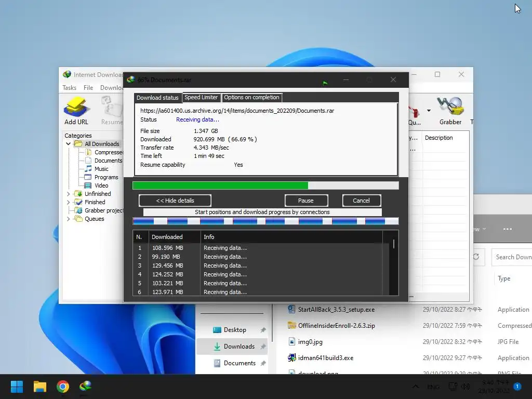This screenshot has width=532, height=399.
Task: Open the File menu in IDM
Action: [88, 87]
